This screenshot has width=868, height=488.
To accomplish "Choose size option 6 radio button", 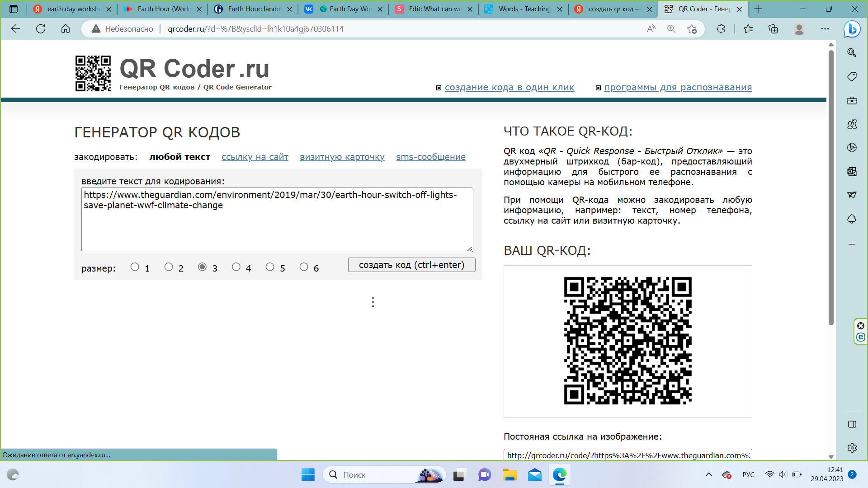I will 304,267.
